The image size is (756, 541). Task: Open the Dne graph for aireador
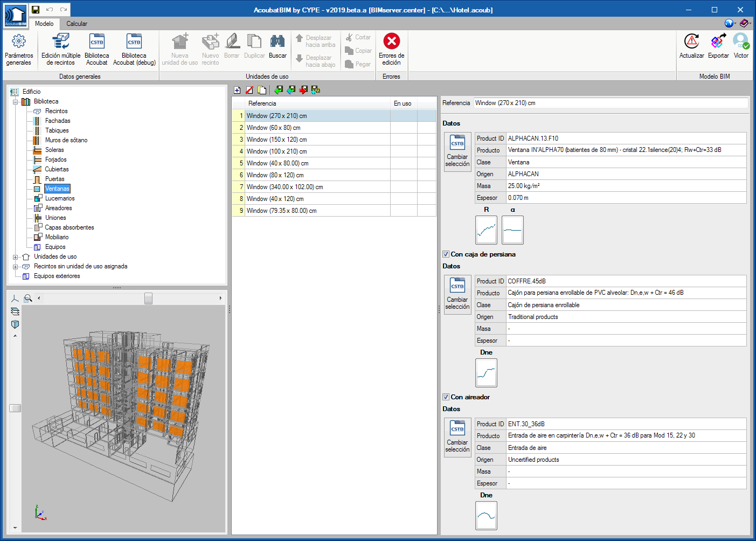[x=487, y=516]
